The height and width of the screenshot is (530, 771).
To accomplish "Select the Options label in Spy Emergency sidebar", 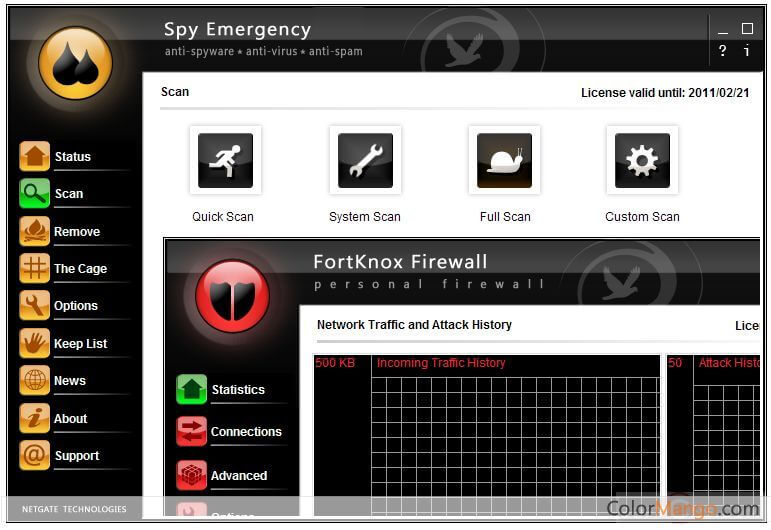I will (76, 306).
